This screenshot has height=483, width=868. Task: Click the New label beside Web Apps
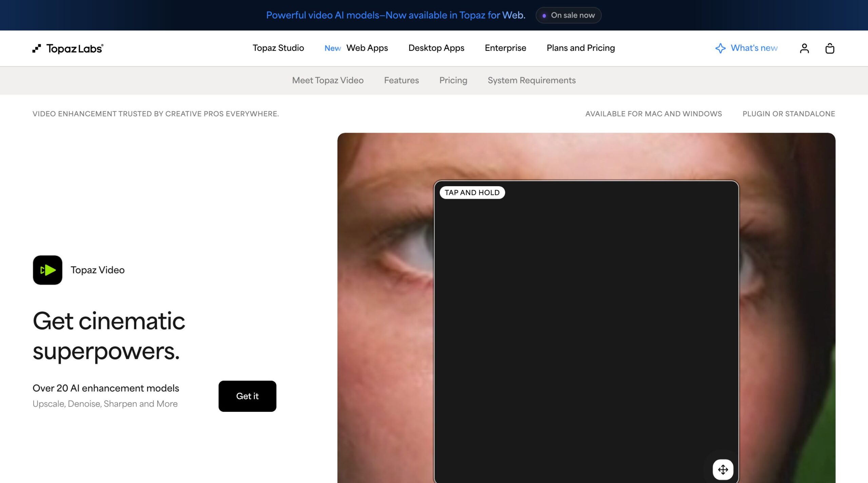point(333,48)
